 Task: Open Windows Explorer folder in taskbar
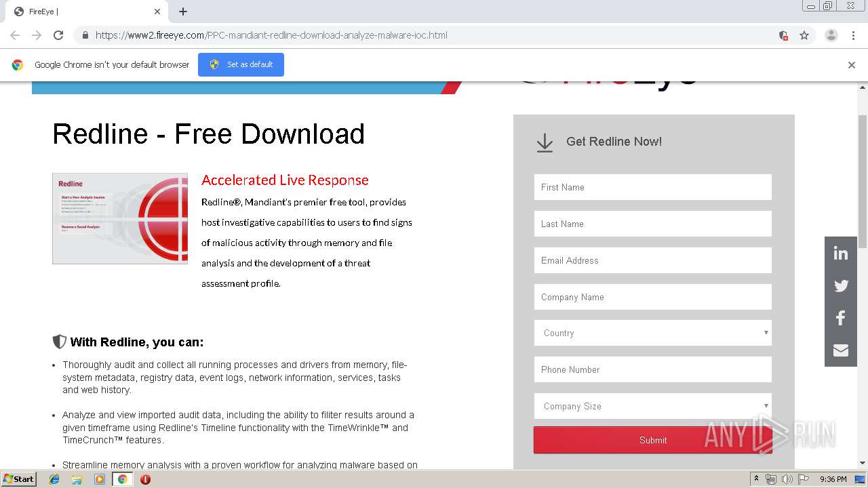pyautogui.click(x=77, y=479)
